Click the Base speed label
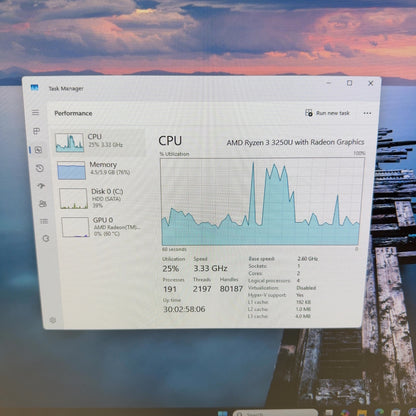Image resolution: width=416 pixels, height=416 pixels. pyautogui.click(x=262, y=259)
